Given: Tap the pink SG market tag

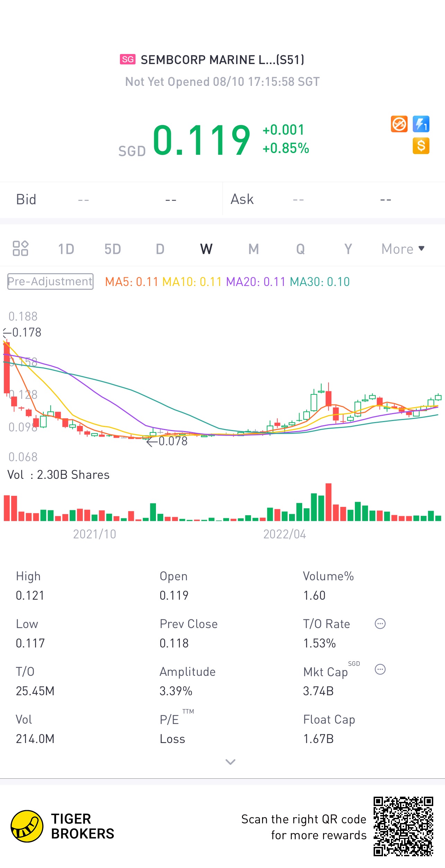Looking at the screenshot, I should coord(128,60).
